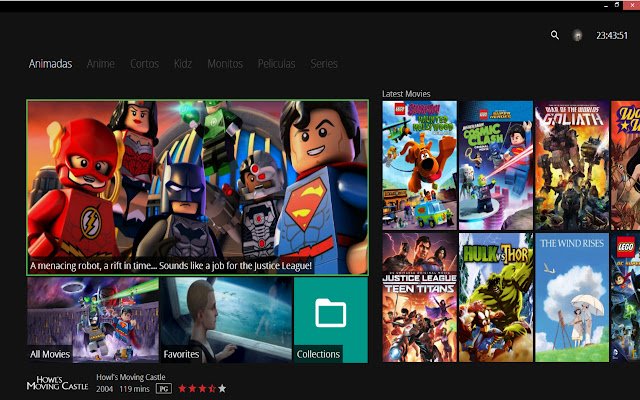Open LEGO Cosmic Clash movie poster
640x400 pixels.
(496, 165)
